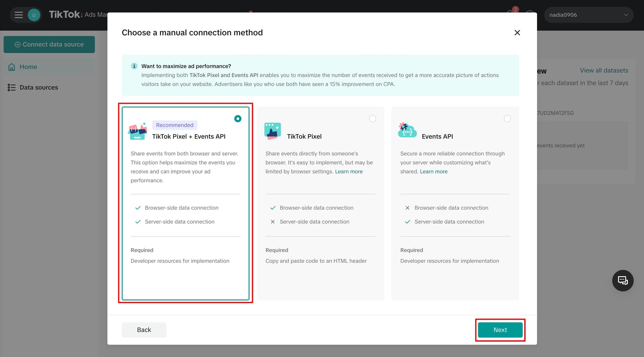
Task: Go to Home in the sidebar
Action: (x=49, y=67)
